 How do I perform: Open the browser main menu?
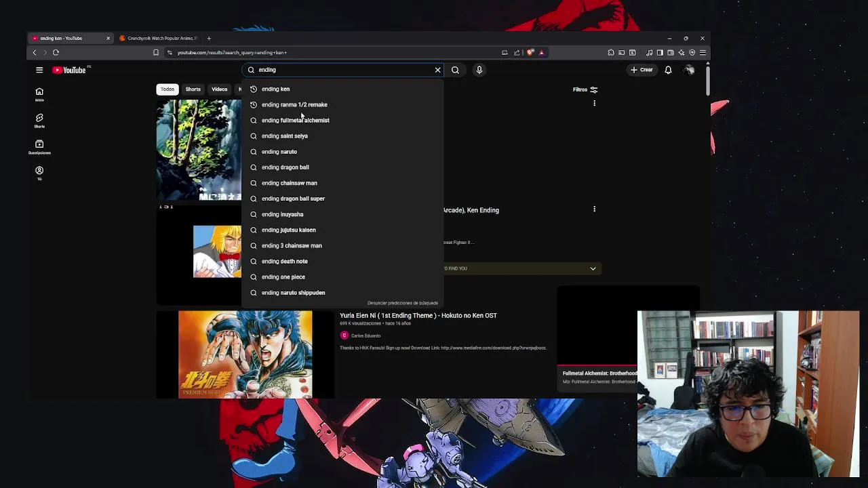click(x=703, y=52)
